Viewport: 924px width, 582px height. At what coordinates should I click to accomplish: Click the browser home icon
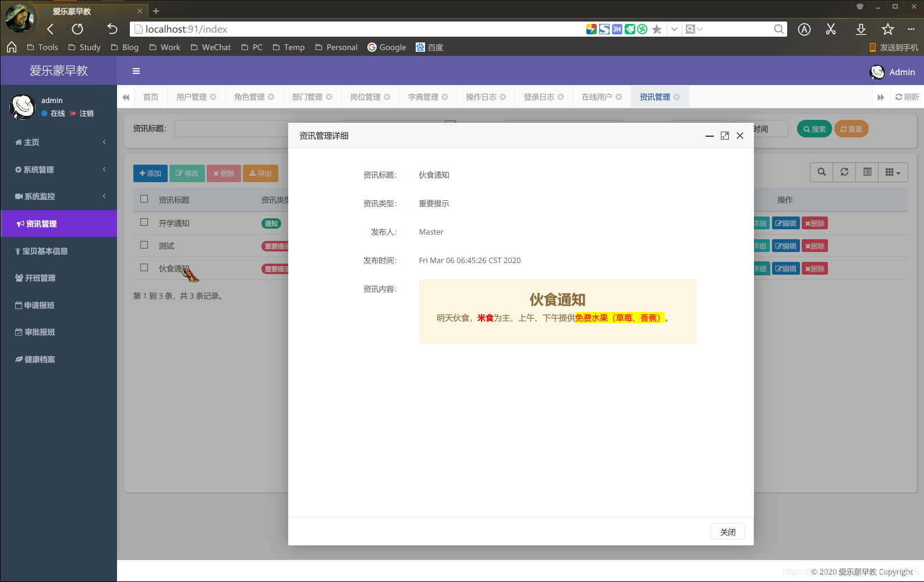(12, 47)
